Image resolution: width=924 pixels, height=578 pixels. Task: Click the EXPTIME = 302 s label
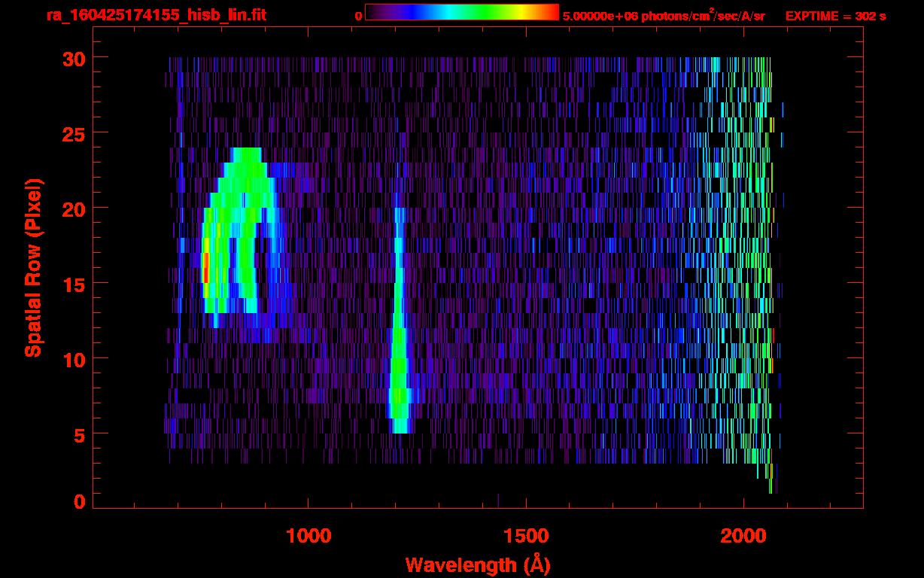pos(835,16)
